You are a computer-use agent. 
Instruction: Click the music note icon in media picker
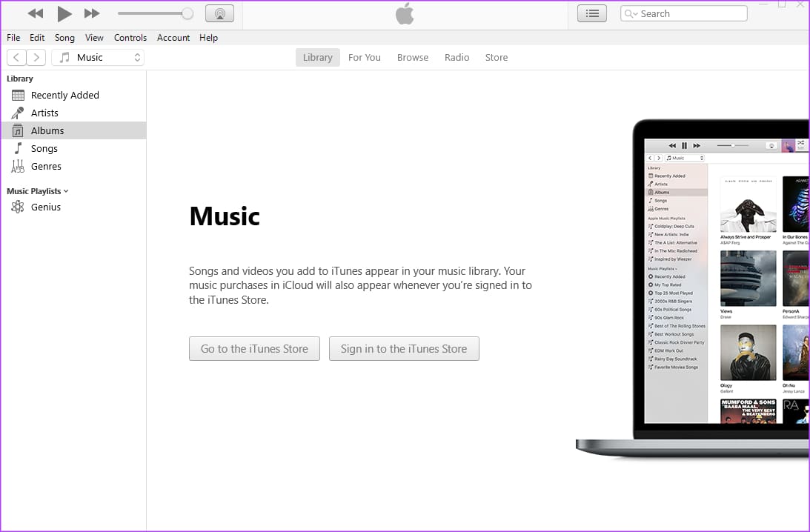pyautogui.click(x=64, y=57)
